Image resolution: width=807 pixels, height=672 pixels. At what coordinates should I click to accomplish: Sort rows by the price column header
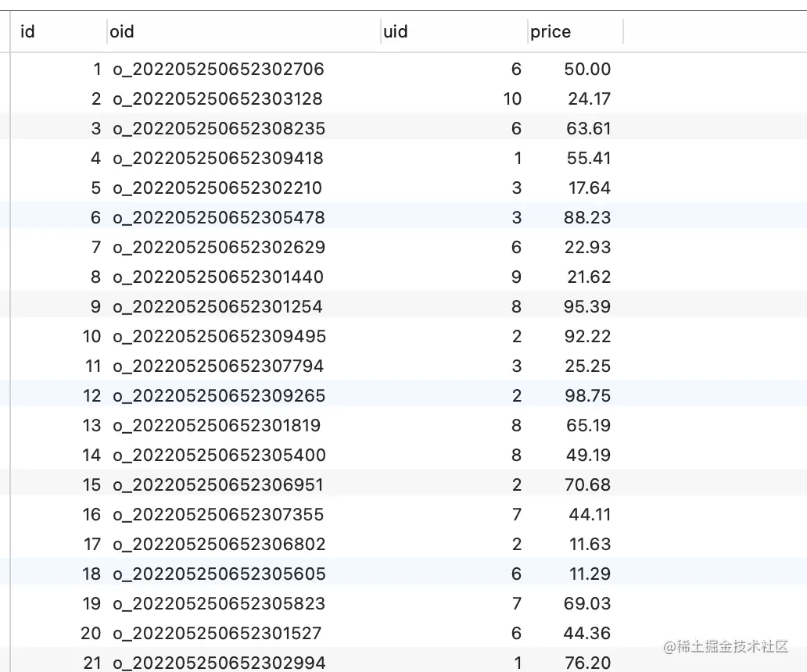tap(550, 32)
